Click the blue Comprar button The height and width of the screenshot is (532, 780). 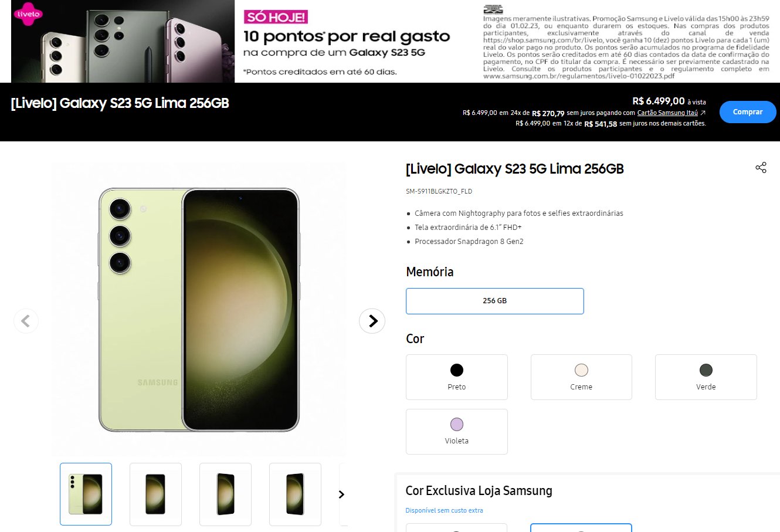coord(748,112)
